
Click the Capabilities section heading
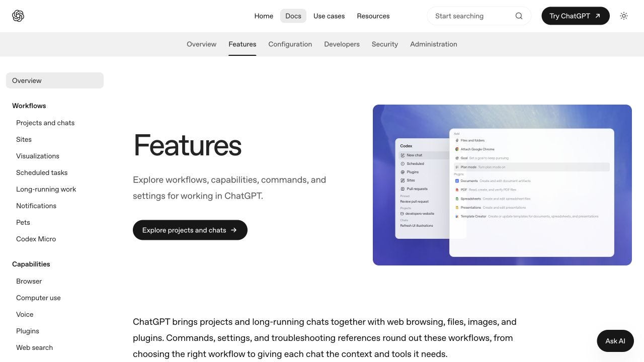tap(31, 264)
